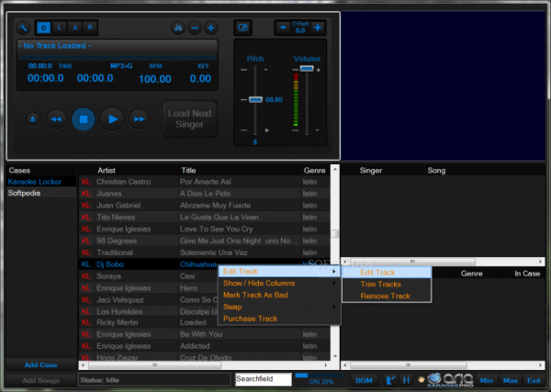
Task: Click inside the Searchfield input
Action: tap(264, 379)
